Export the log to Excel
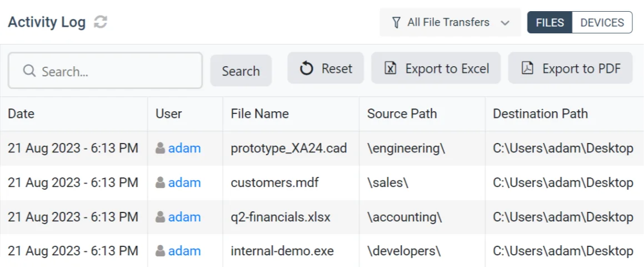 pyautogui.click(x=436, y=68)
